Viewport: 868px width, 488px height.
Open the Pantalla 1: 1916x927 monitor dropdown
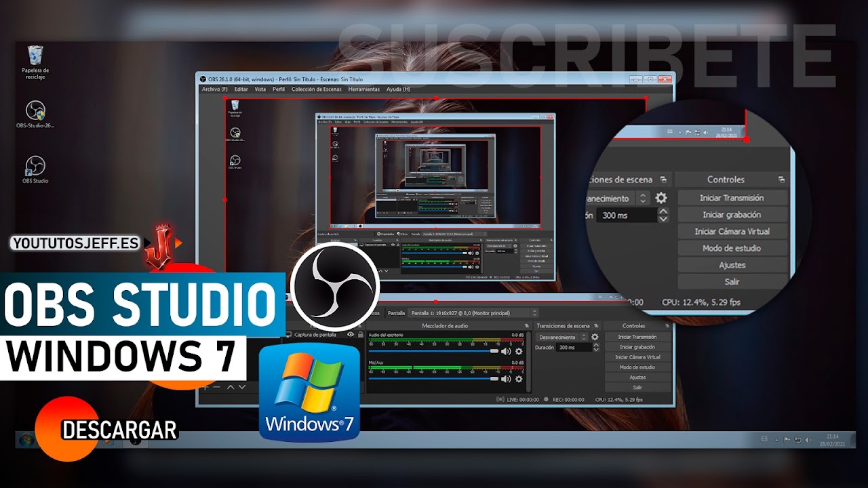coord(475,313)
